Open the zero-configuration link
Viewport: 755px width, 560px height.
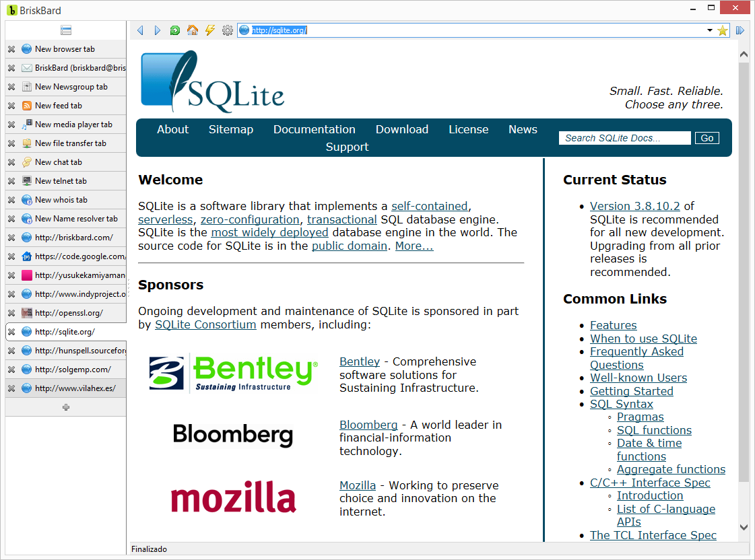click(x=250, y=219)
